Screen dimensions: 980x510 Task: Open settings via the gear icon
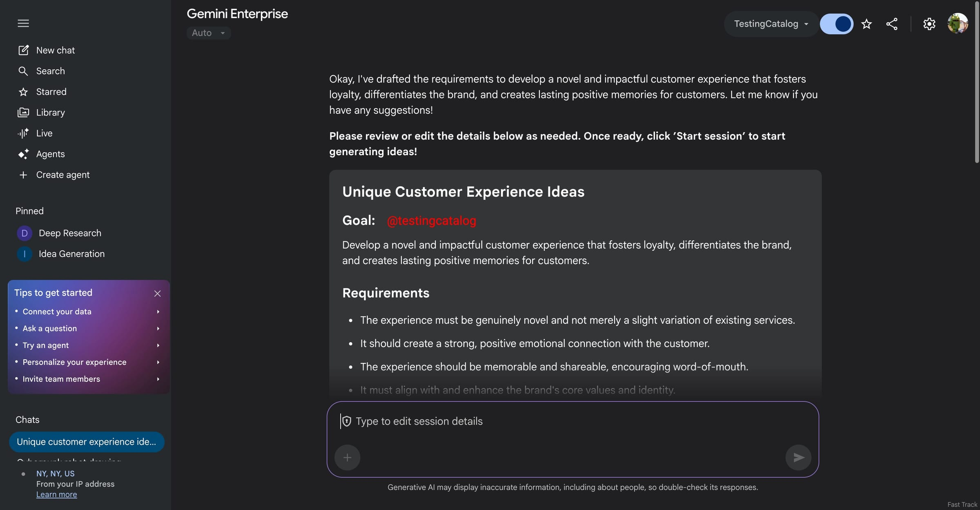click(x=929, y=24)
